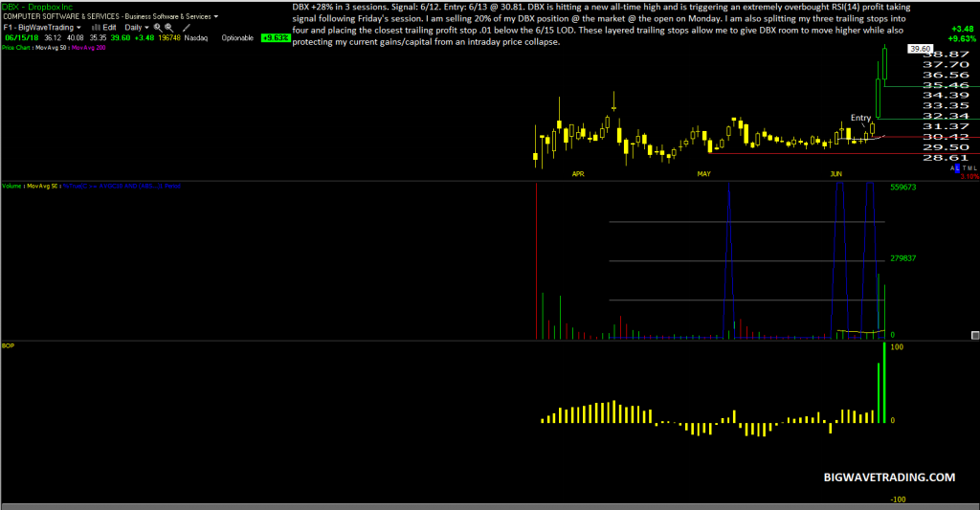Click the BOP scale value -100

click(898, 499)
